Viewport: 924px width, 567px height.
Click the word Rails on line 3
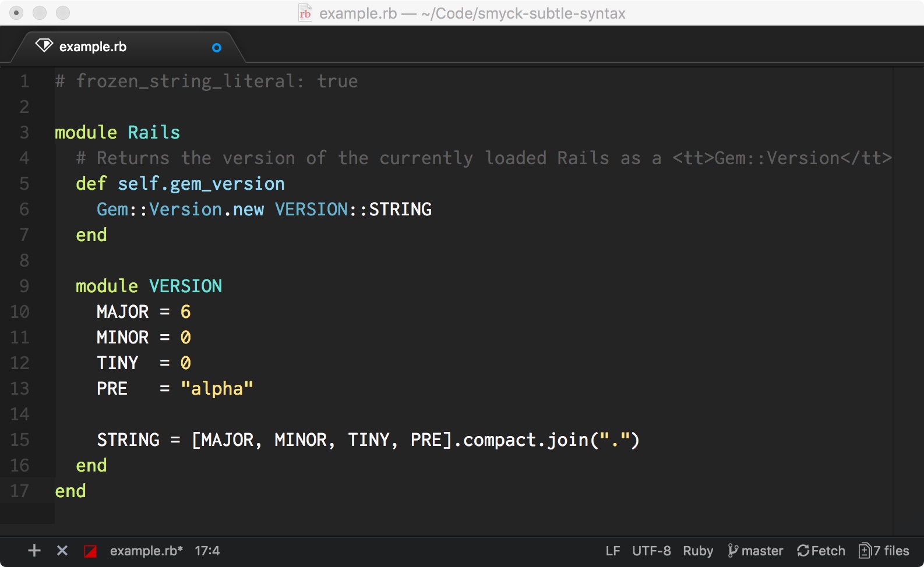point(154,132)
